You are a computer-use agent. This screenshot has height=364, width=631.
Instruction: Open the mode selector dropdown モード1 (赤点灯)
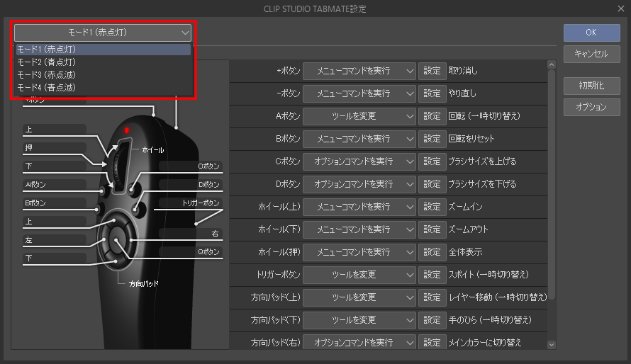(x=103, y=33)
